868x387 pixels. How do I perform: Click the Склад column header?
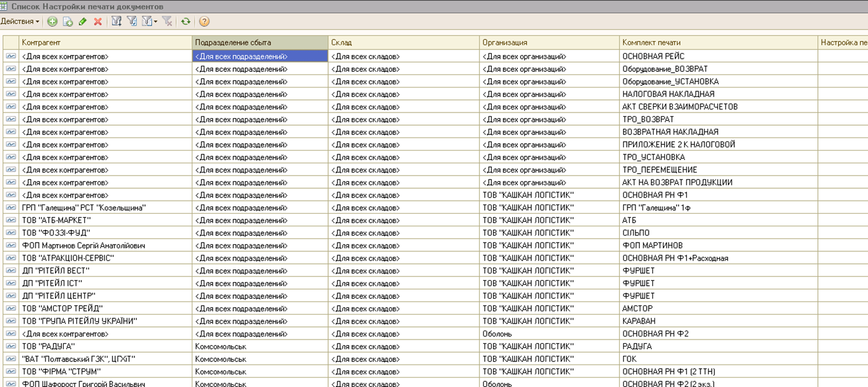(404, 43)
